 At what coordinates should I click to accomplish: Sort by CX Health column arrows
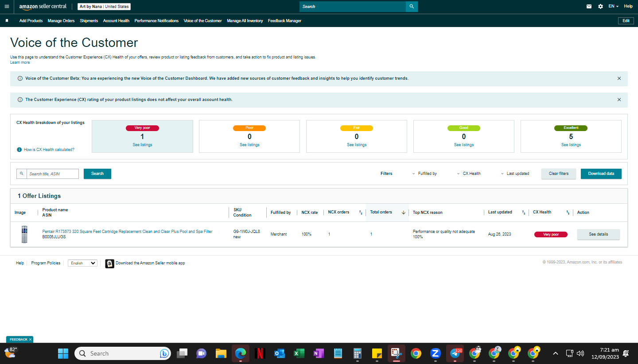(x=568, y=213)
